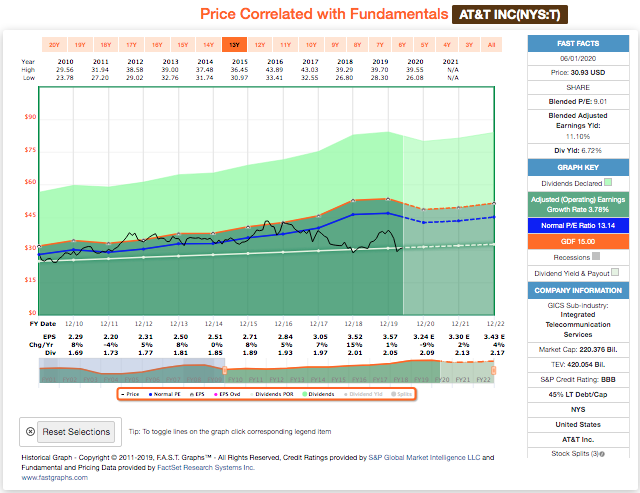640x493 pixels.
Task: Toggle Dividends POR legend item
Action: [x=271, y=394]
